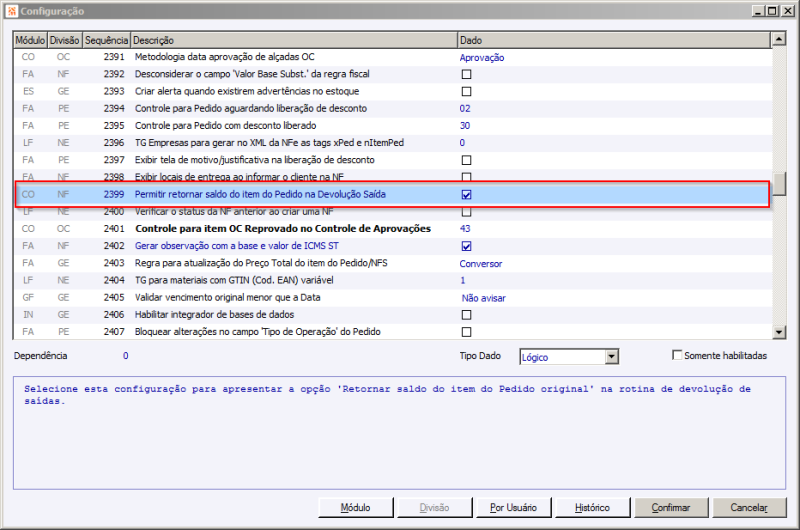800x530 pixels.
Task: Minimize the Configuração window
Action: (x=758, y=11)
